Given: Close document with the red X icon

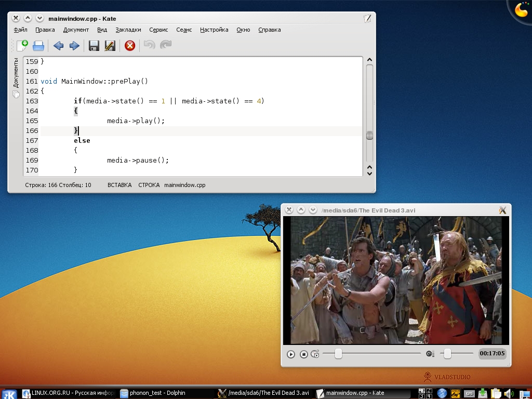Looking at the screenshot, I should click(130, 46).
